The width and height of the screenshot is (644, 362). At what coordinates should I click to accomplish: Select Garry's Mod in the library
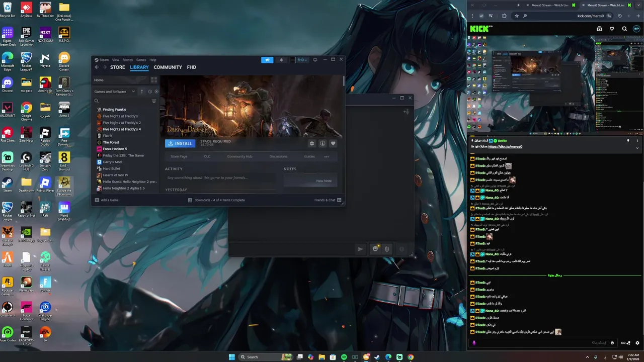click(x=112, y=162)
